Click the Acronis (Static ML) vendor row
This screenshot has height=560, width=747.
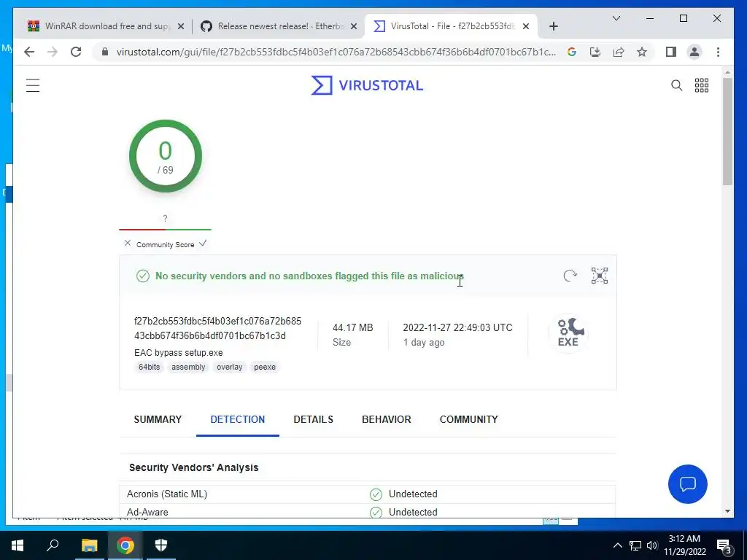(368, 494)
